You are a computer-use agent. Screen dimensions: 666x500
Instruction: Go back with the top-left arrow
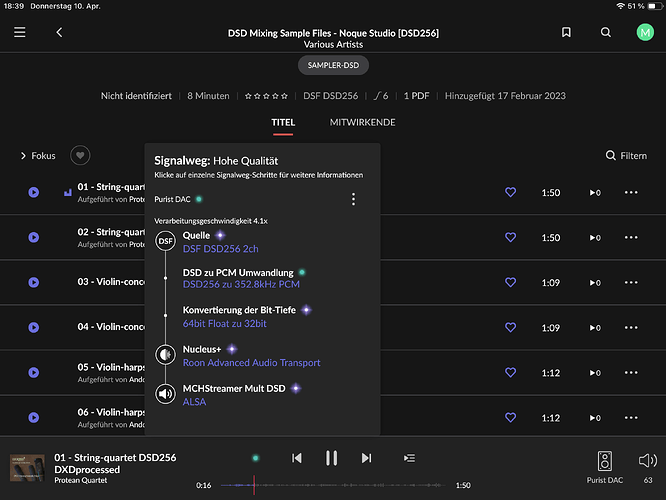pos(59,33)
